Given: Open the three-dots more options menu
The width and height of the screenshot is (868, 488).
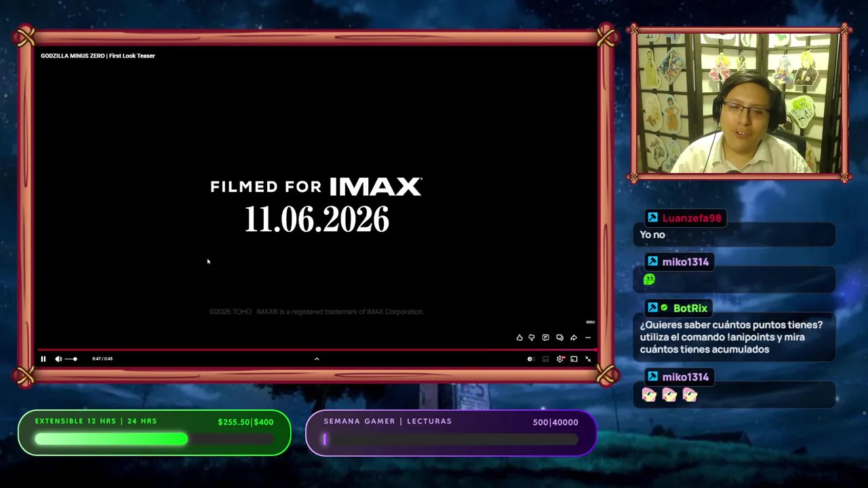Looking at the screenshot, I should point(588,338).
